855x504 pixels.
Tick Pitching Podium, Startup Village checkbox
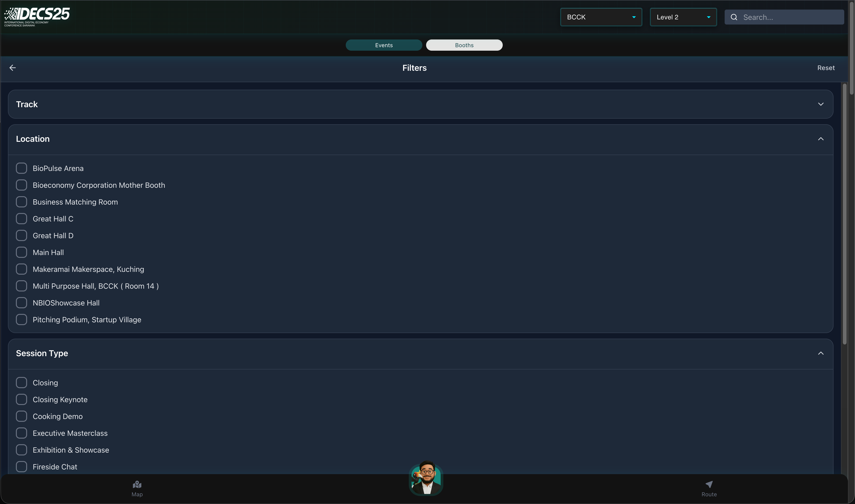21,319
